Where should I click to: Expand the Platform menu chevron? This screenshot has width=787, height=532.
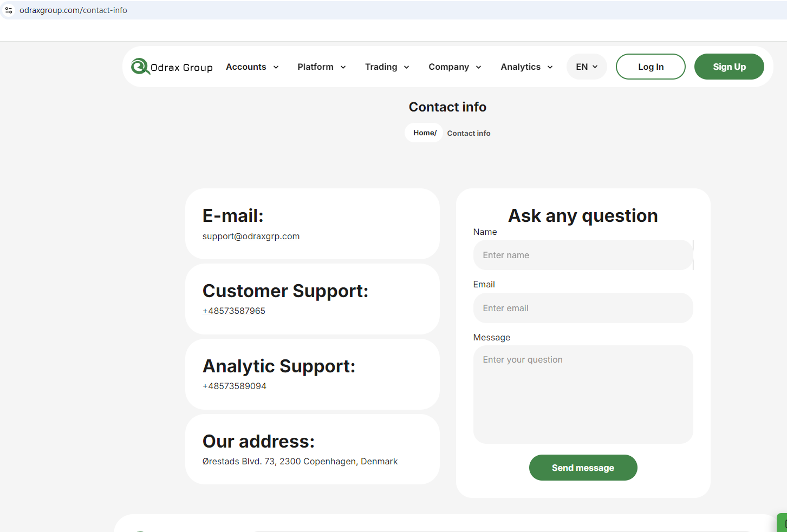tap(343, 67)
